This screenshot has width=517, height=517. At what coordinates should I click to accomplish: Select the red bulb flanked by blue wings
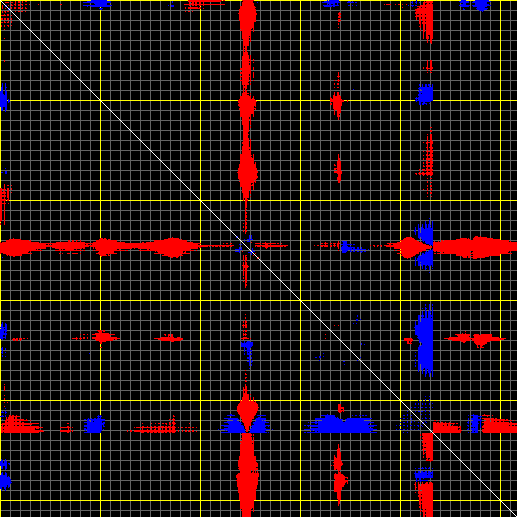247,410
